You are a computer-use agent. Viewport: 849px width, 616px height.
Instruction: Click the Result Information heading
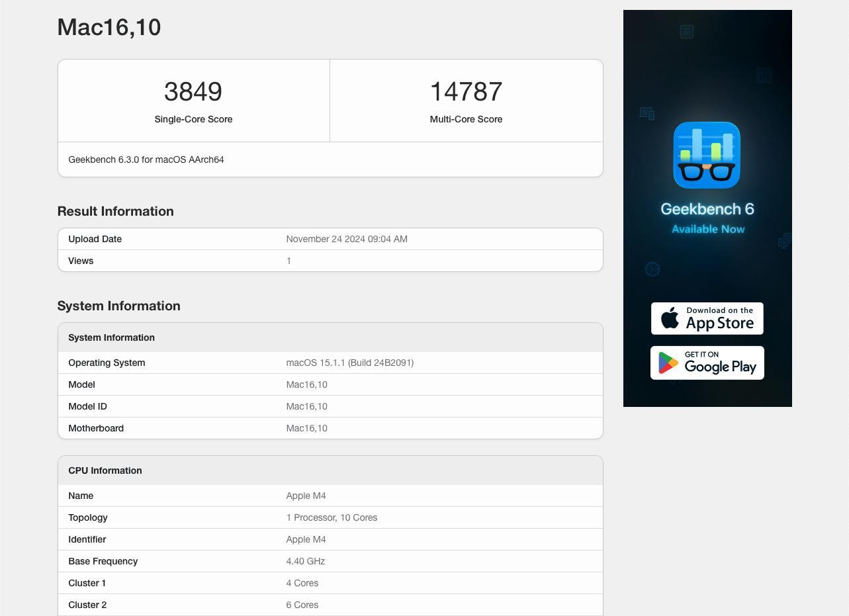(x=116, y=211)
